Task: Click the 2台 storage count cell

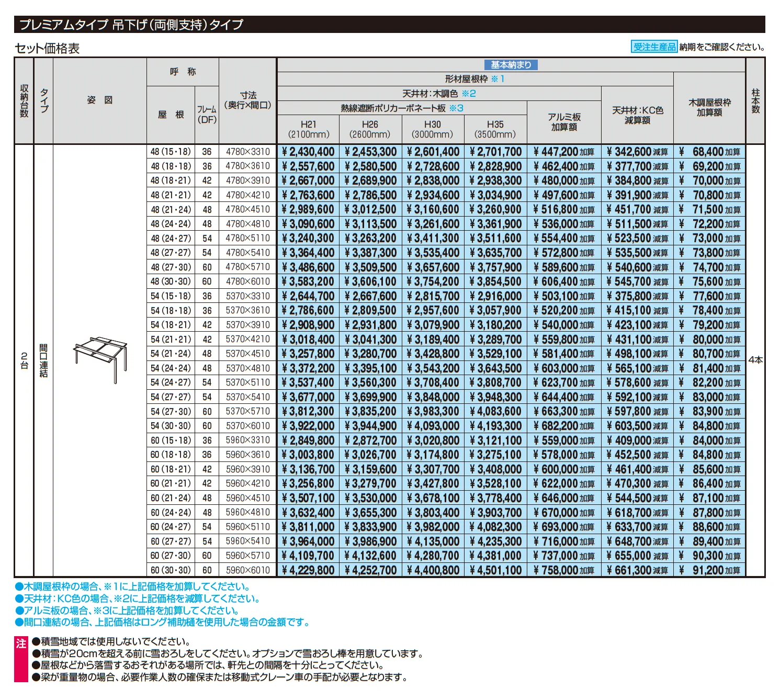Action: (24, 360)
